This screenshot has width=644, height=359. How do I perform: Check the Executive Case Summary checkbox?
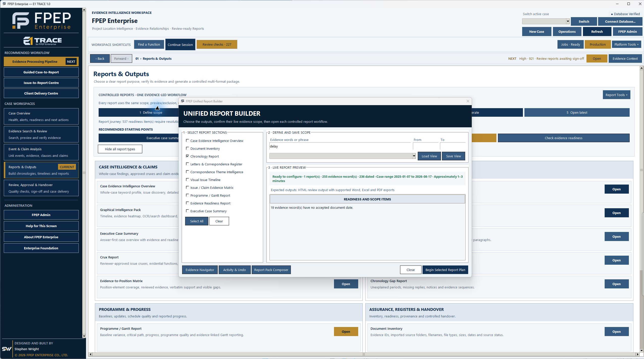pyautogui.click(x=187, y=211)
